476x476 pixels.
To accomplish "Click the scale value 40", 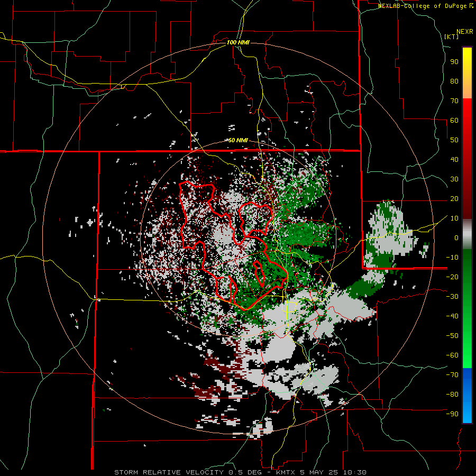I will coord(454,160).
